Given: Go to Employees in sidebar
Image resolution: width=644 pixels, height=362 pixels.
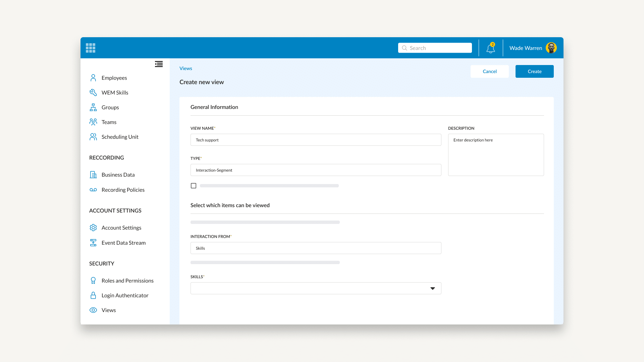Looking at the screenshot, I should pyautogui.click(x=114, y=78).
